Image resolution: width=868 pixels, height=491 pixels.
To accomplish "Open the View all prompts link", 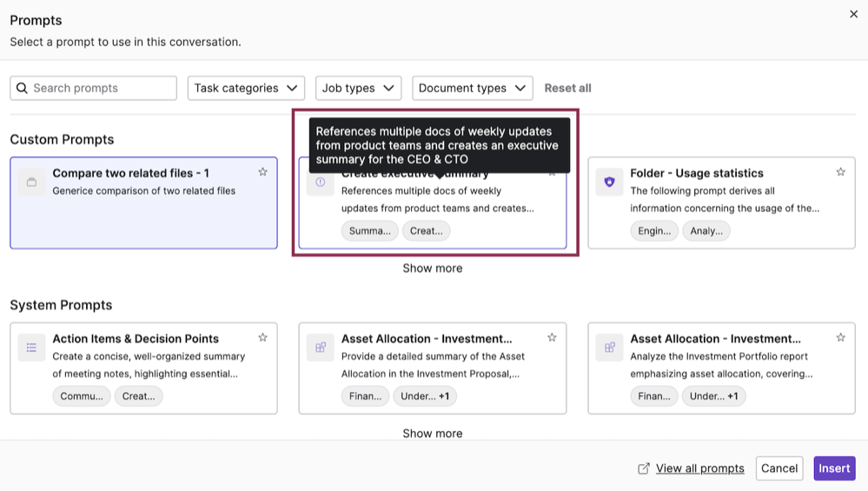I will (x=699, y=468).
